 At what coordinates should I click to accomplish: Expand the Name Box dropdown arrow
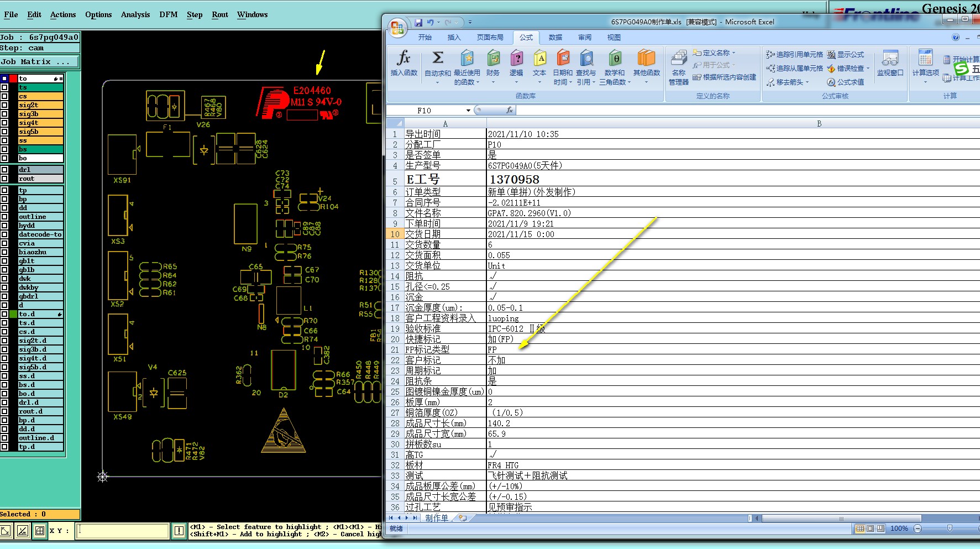coord(468,111)
